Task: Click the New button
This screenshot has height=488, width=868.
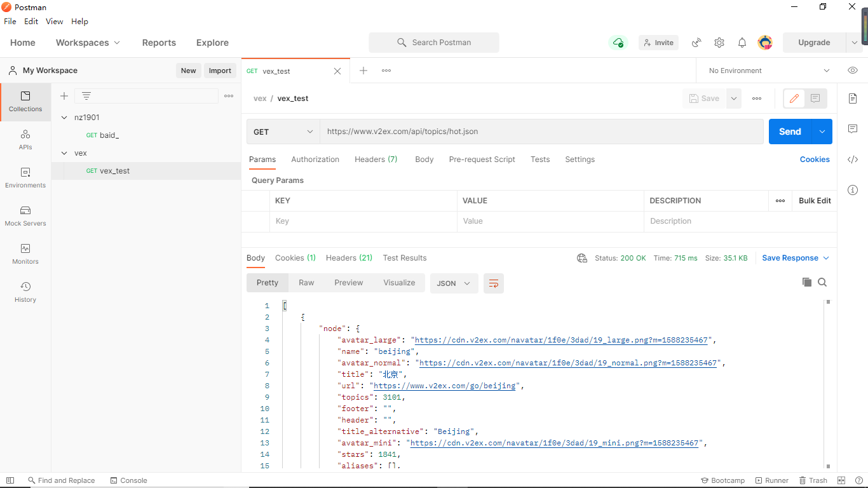Action: pos(188,71)
